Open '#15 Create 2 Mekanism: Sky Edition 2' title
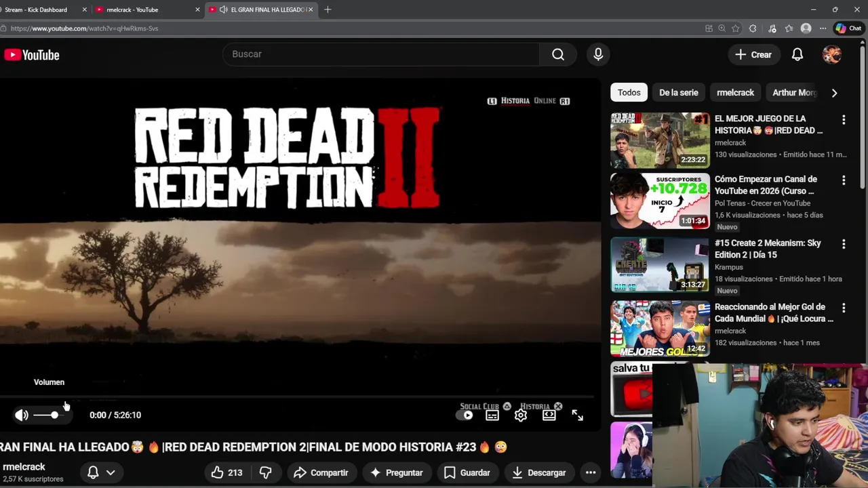The width and height of the screenshot is (868, 488). pyautogui.click(x=768, y=249)
